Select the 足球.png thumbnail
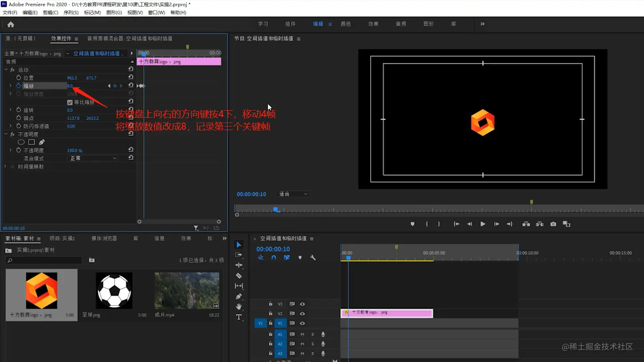The width and height of the screenshot is (644, 362). [114, 291]
